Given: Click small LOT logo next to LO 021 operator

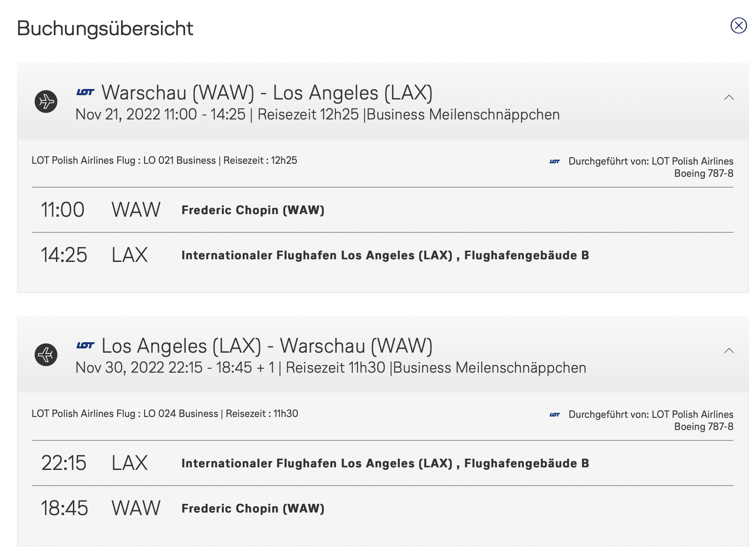Looking at the screenshot, I should click(555, 162).
